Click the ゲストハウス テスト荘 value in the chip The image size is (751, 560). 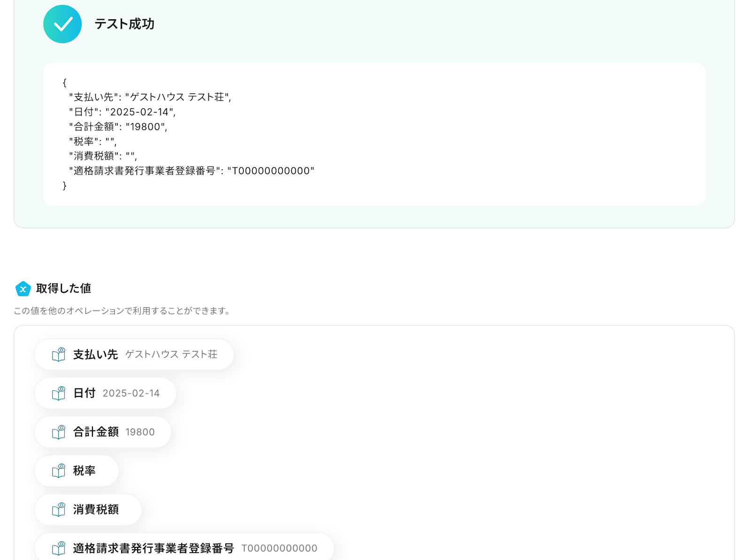point(171,355)
